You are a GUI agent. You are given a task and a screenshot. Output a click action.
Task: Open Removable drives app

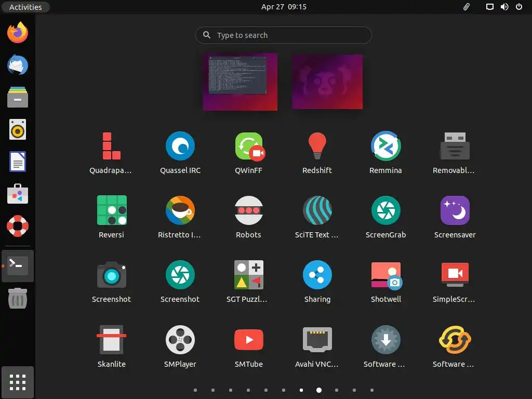pyautogui.click(x=455, y=153)
